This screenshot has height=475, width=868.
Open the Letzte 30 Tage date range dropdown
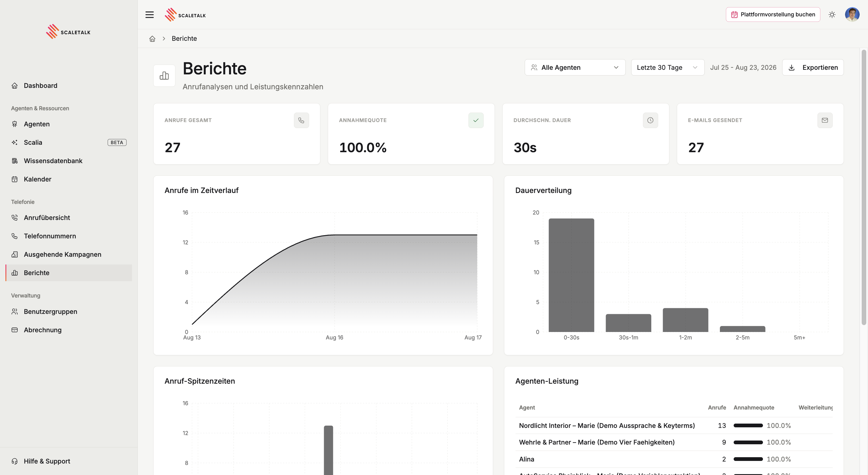tap(668, 67)
